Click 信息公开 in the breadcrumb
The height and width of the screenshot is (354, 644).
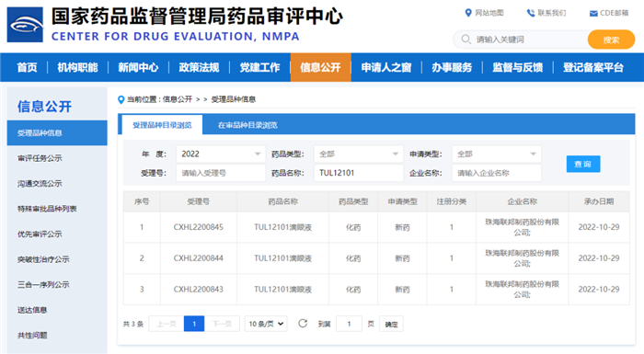click(x=178, y=99)
